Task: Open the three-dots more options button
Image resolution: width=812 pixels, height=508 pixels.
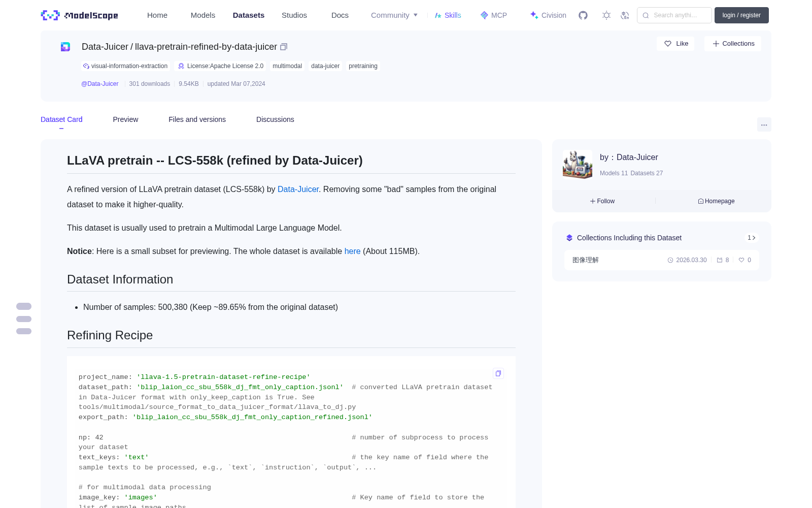Action: click(764, 124)
